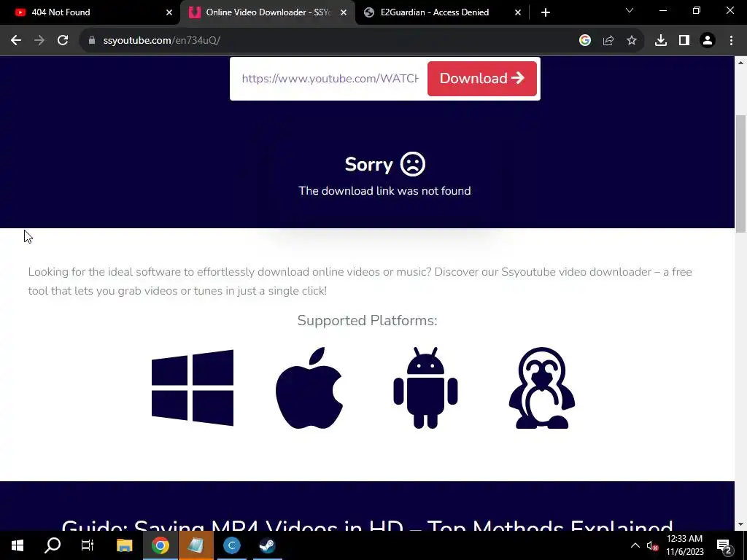
Task: Open the blue C app on taskbar
Action: pos(231,545)
